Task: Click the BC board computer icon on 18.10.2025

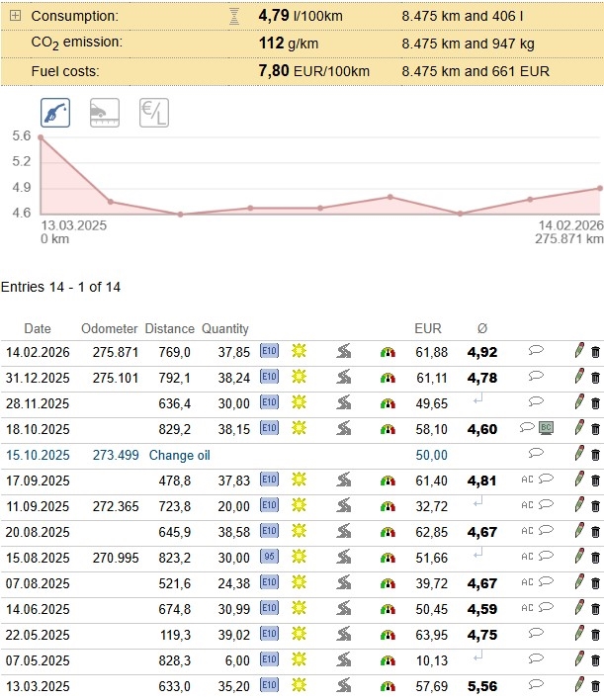Action: point(546,428)
